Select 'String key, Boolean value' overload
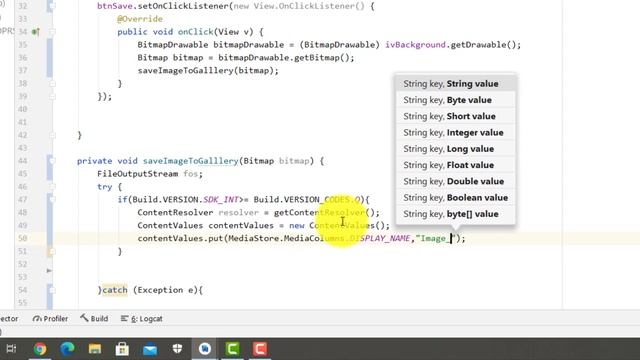Viewport: 640px width, 360px height. pyautogui.click(x=456, y=198)
